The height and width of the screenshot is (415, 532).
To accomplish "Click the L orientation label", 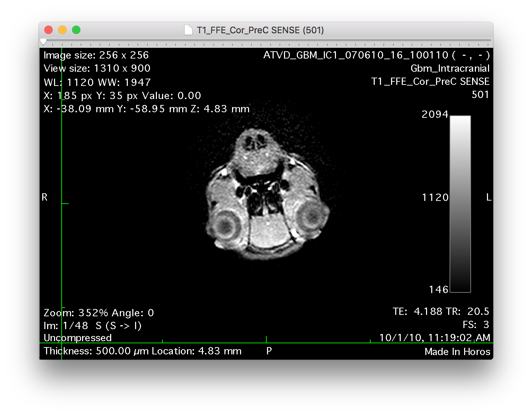I will click(489, 197).
